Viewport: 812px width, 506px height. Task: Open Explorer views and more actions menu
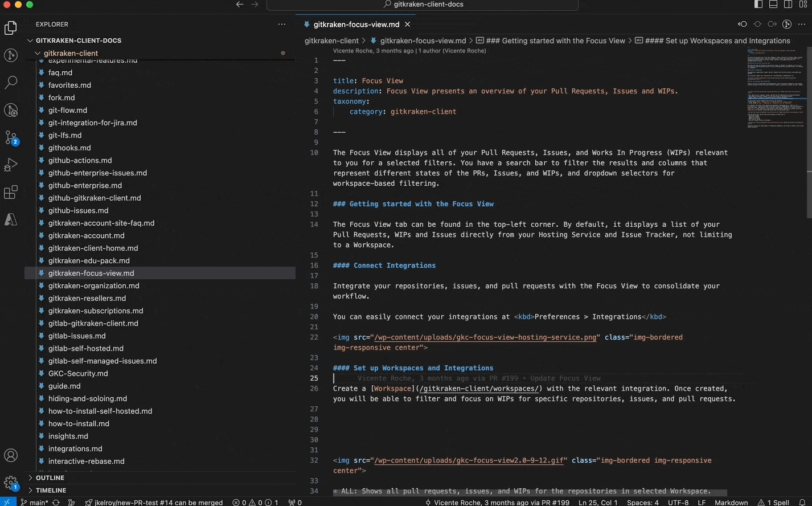point(282,25)
